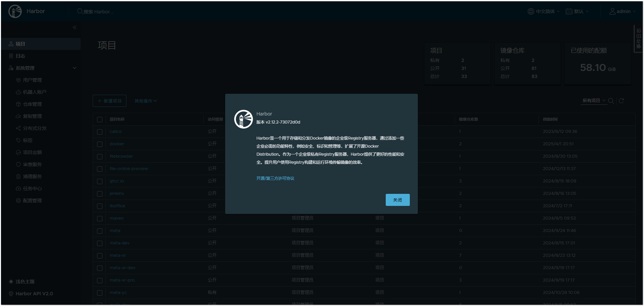Screen dimensions: 644x306
Task: Click the 访问级别 column header
Action: pos(215,119)
